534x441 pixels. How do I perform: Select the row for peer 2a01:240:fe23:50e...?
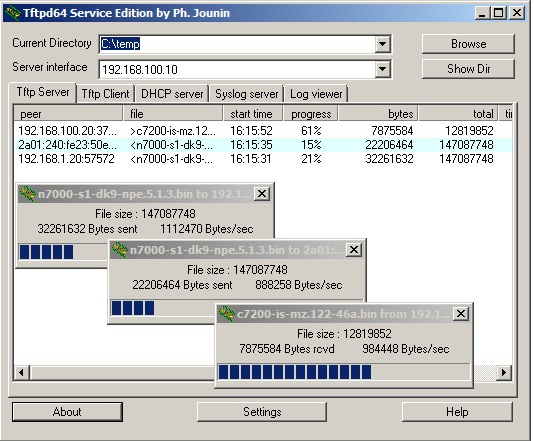[263, 145]
